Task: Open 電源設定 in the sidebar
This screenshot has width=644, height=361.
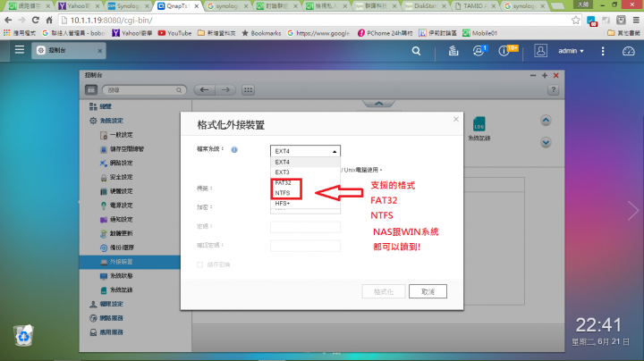Action: (x=116, y=206)
